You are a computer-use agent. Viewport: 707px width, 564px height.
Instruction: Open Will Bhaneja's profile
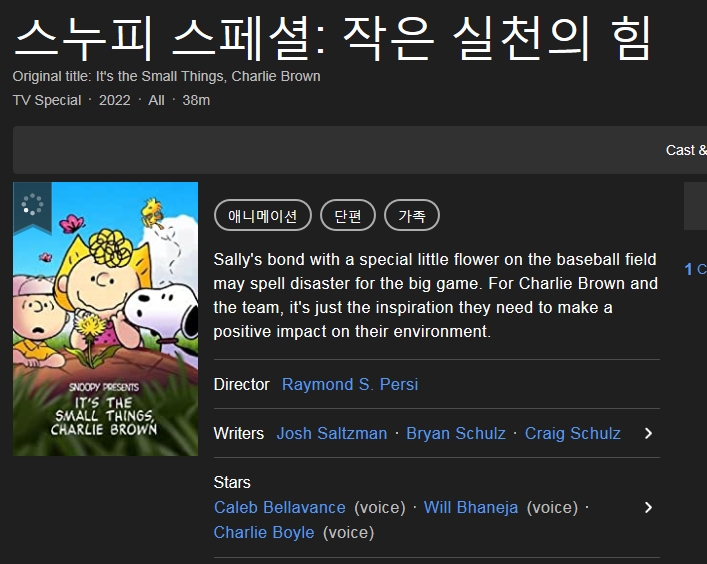click(x=471, y=507)
